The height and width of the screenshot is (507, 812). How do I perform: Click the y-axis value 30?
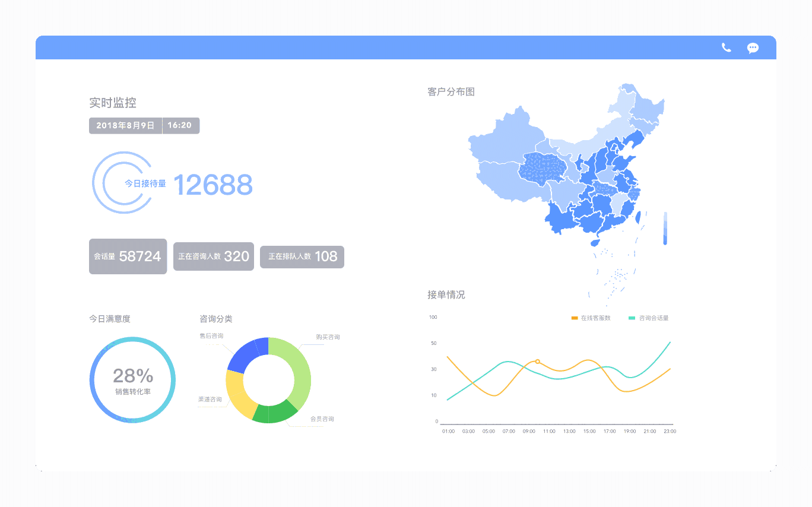point(434,369)
